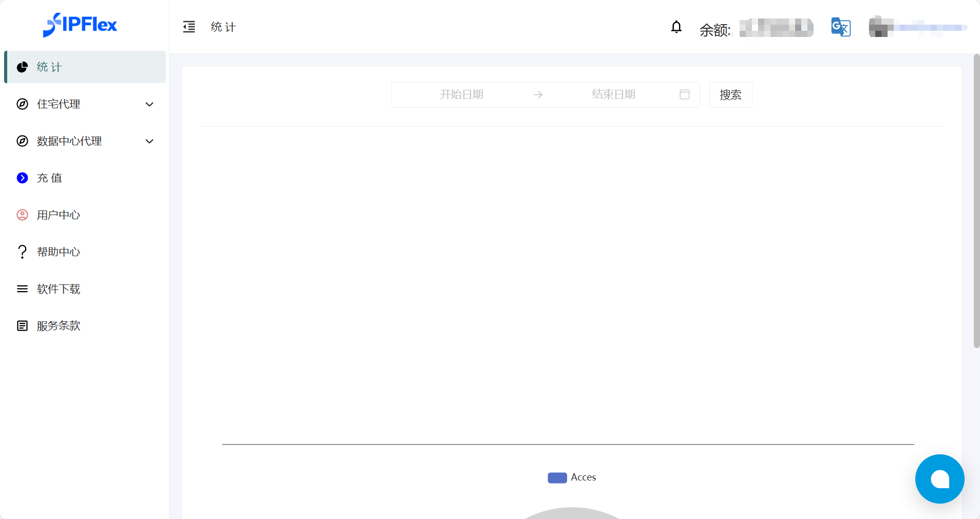980x519 pixels.
Task: Go to 用户中心 in sidebar
Action: (58, 215)
